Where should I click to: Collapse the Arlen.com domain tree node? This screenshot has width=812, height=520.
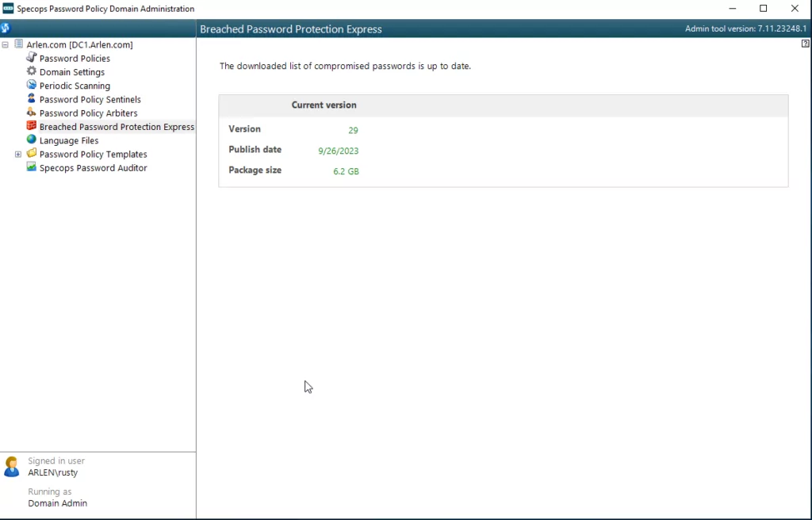(x=6, y=44)
